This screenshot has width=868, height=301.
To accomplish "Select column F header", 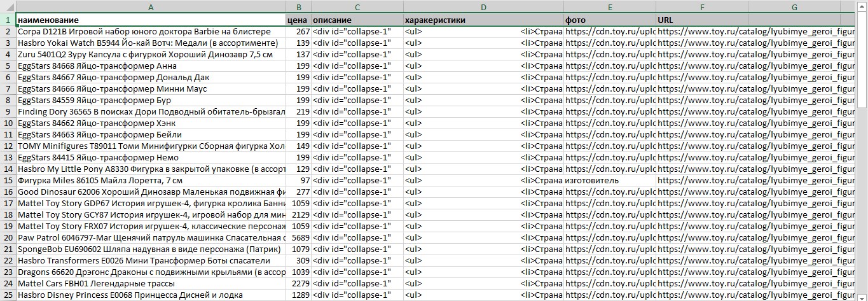I will click(x=702, y=7).
